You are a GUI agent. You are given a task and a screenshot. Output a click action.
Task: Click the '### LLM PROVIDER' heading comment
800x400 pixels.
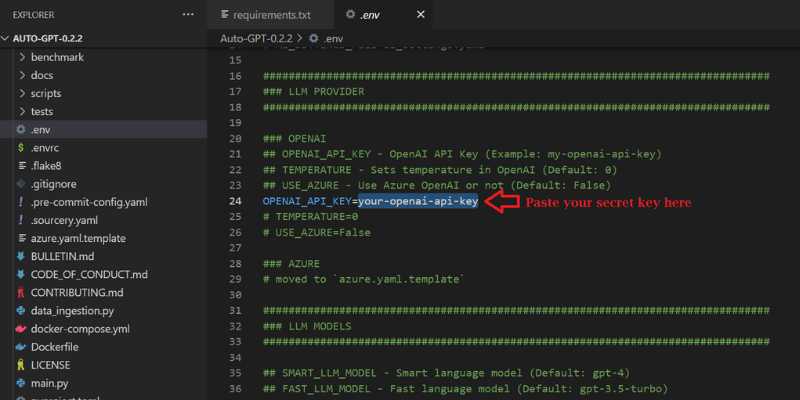pos(313,92)
